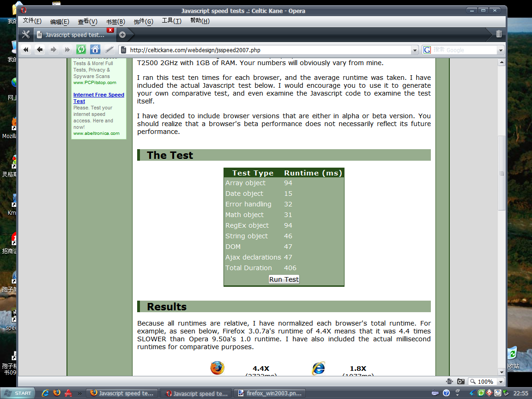Viewport: 532px width, 399px height.
Task: Open the Opera panels wrench icon
Action: click(26, 34)
